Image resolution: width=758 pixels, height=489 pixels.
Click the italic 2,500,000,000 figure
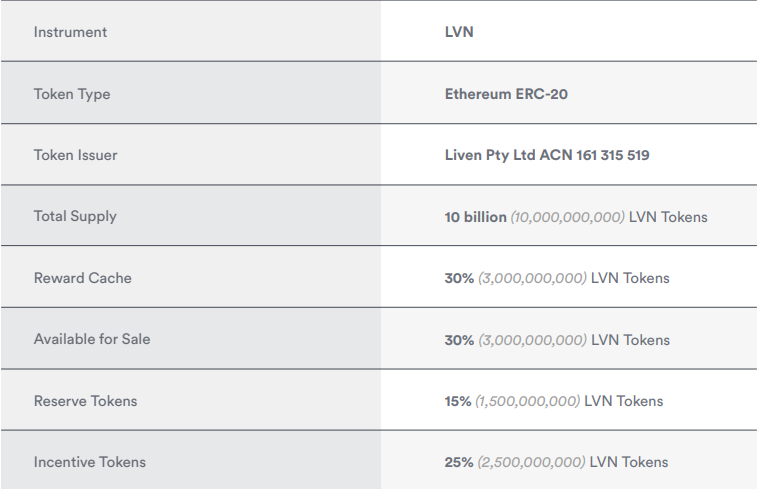point(531,462)
